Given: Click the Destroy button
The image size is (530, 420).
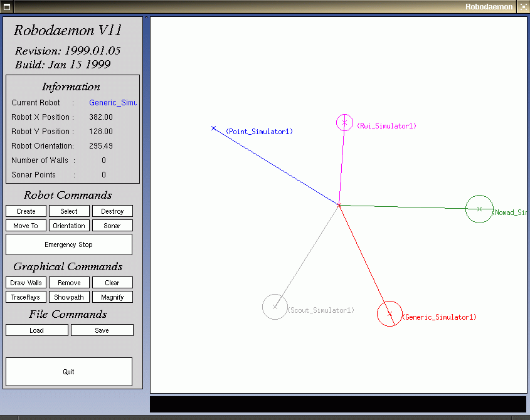Looking at the screenshot, I should [112, 211].
